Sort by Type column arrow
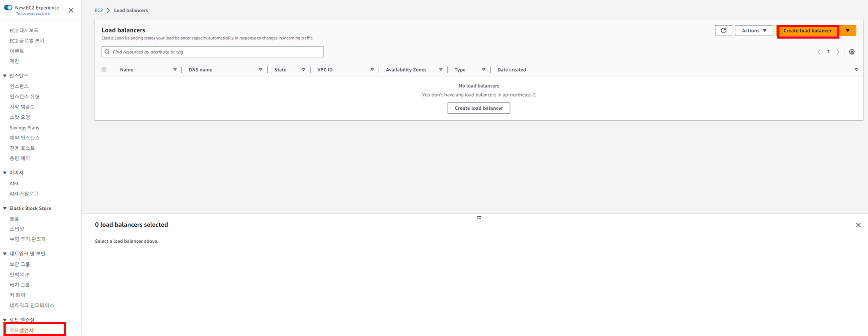Screen dimensions: 868x336 [x=483, y=70]
